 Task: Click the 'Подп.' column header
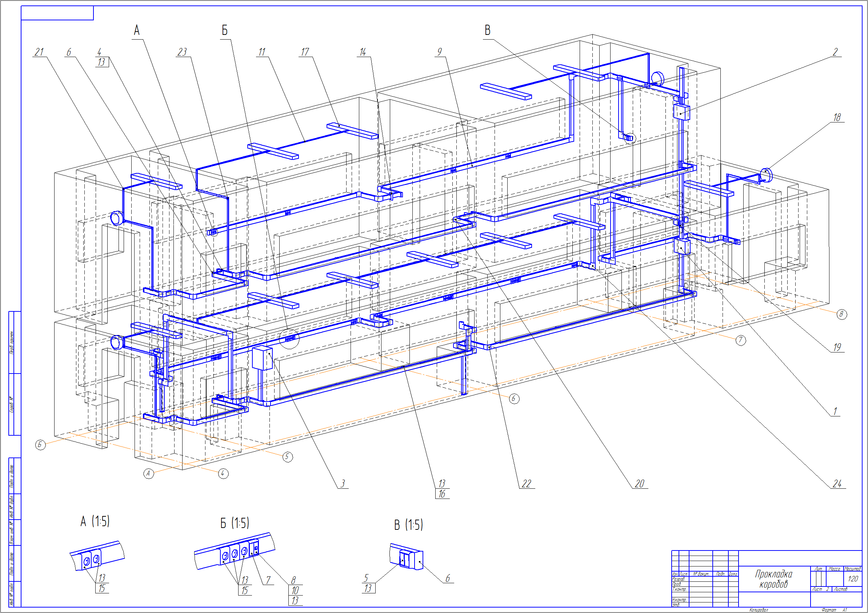[720, 574]
